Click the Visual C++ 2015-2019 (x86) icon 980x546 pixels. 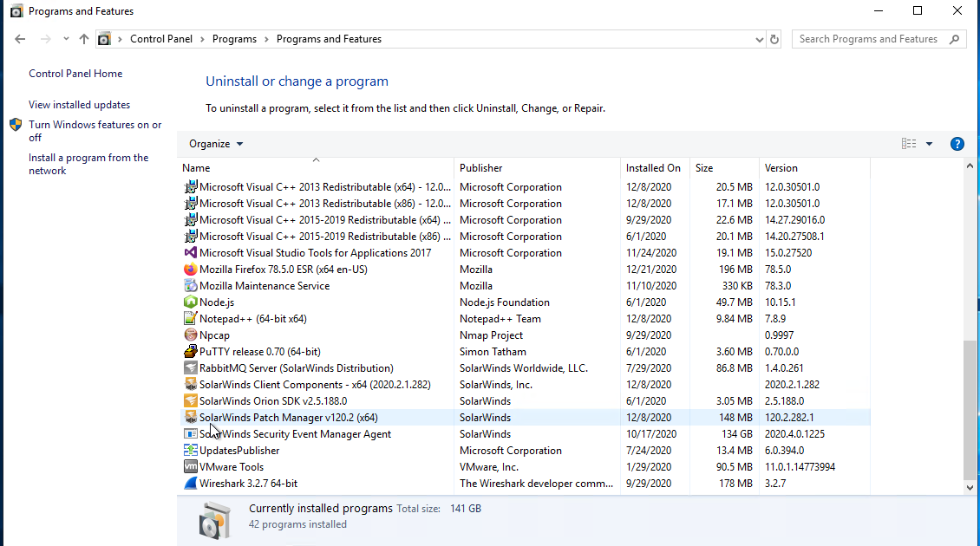coord(191,236)
